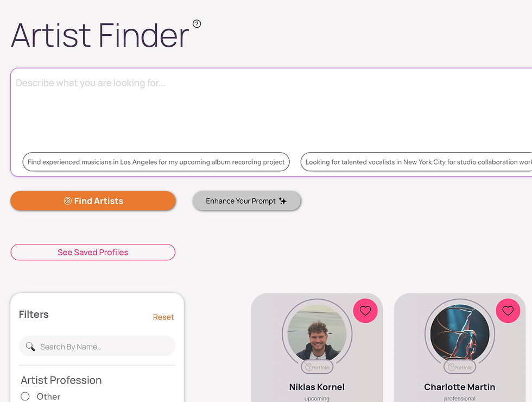Click the sparkle icon on Enhance Your Prompt
Image resolution: width=532 pixels, height=402 pixels.
point(283,201)
